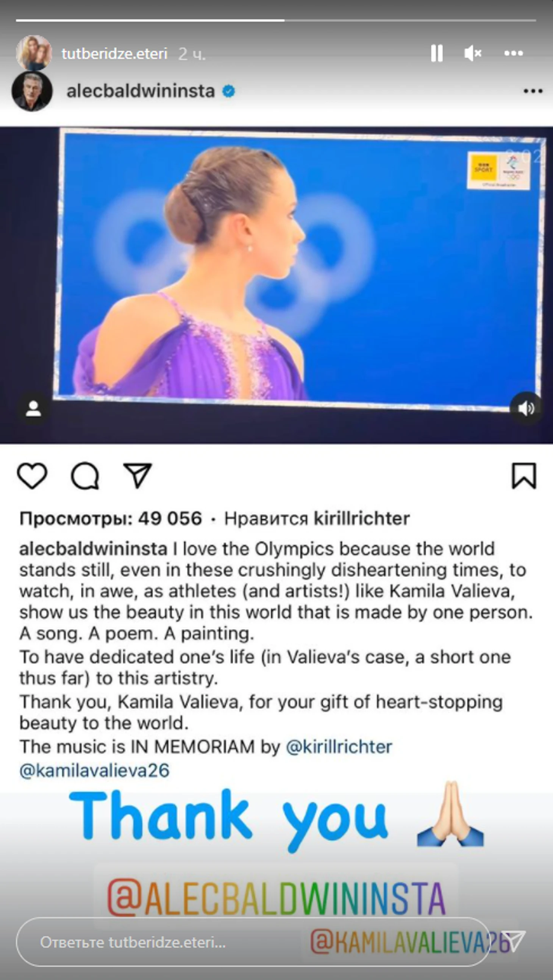
Task: Open the @kirillrichter mention in the caption
Action: pos(338,747)
